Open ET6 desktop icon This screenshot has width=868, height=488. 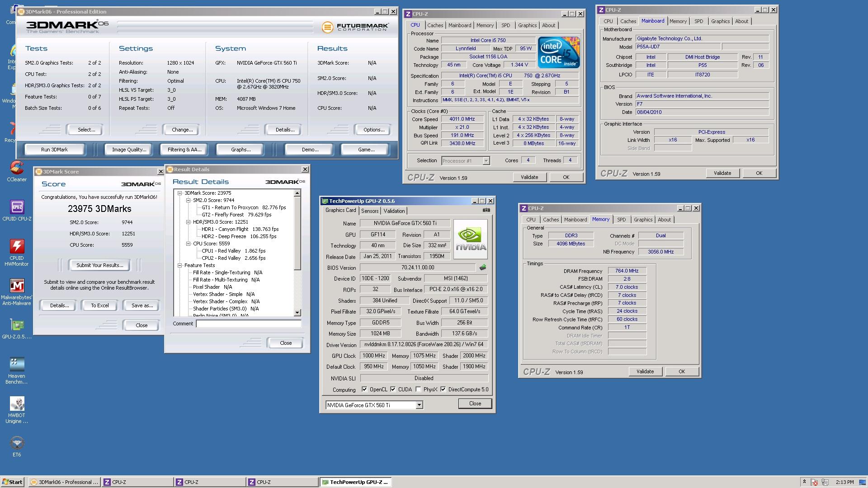pyautogui.click(x=17, y=446)
